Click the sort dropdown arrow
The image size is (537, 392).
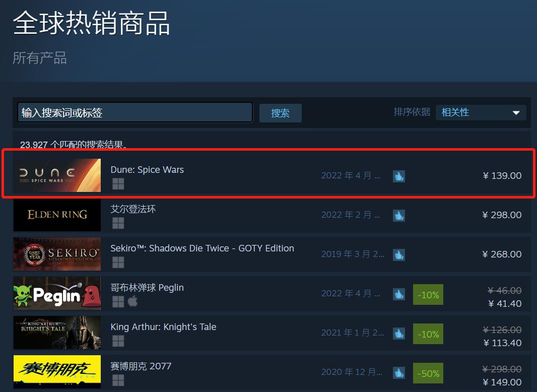click(516, 113)
